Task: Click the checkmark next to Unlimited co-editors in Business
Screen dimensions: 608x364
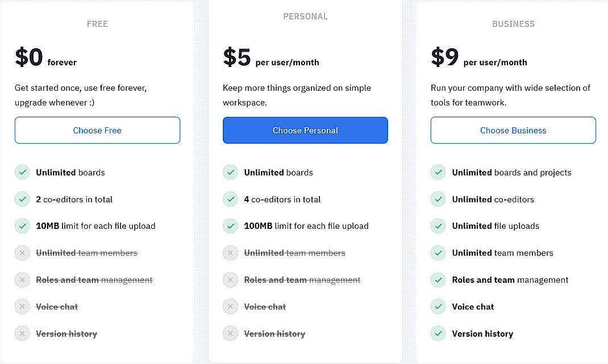Action: [x=438, y=199]
